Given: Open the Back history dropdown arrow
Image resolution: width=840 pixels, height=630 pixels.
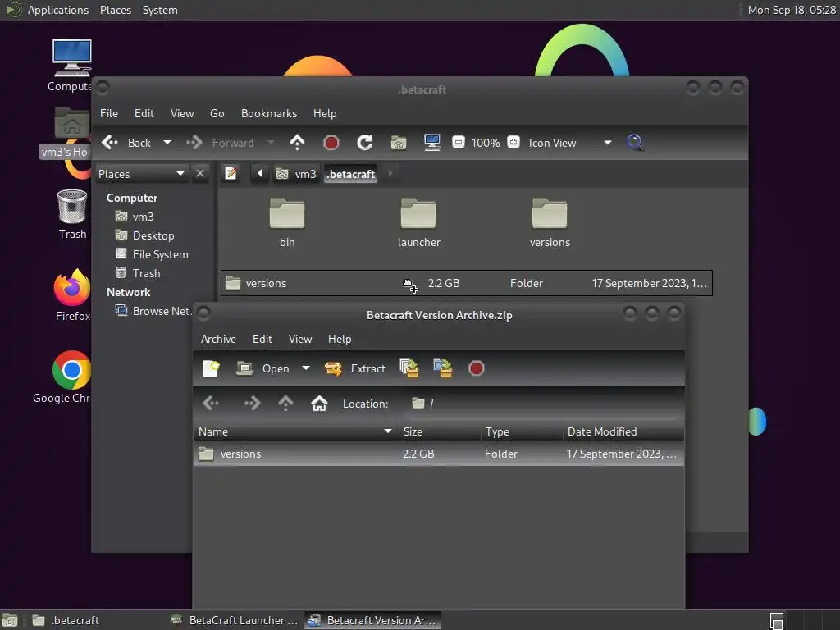Looking at the screenshot, I should [x=167, y=143].
